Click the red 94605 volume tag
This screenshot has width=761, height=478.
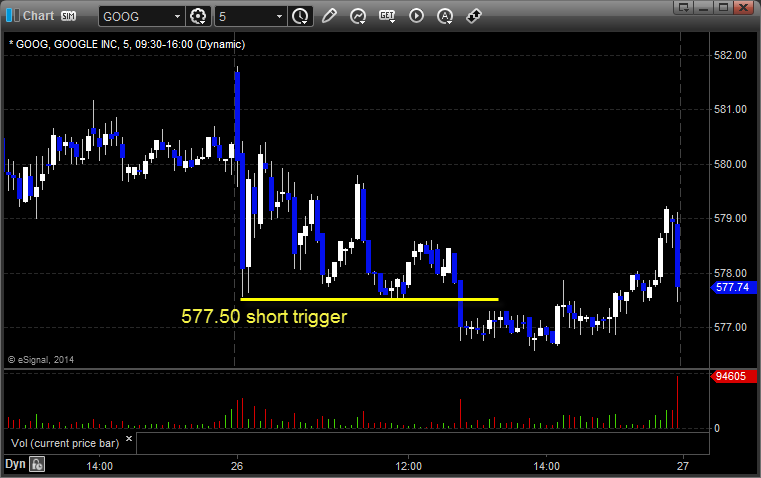coord(733,376)
